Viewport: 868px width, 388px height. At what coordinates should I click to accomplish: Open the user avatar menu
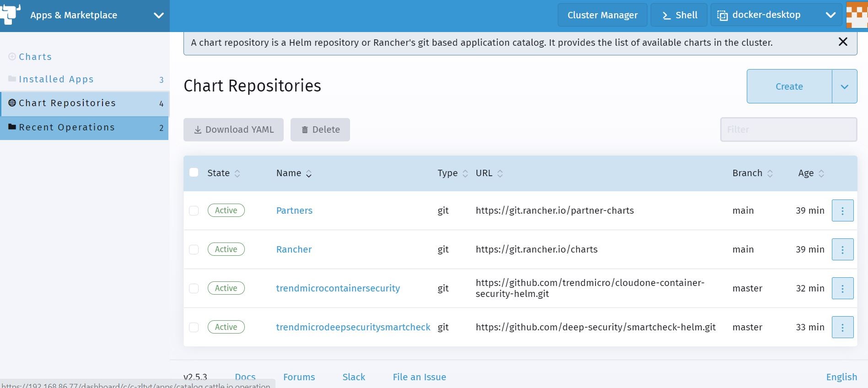click(857, 15)
